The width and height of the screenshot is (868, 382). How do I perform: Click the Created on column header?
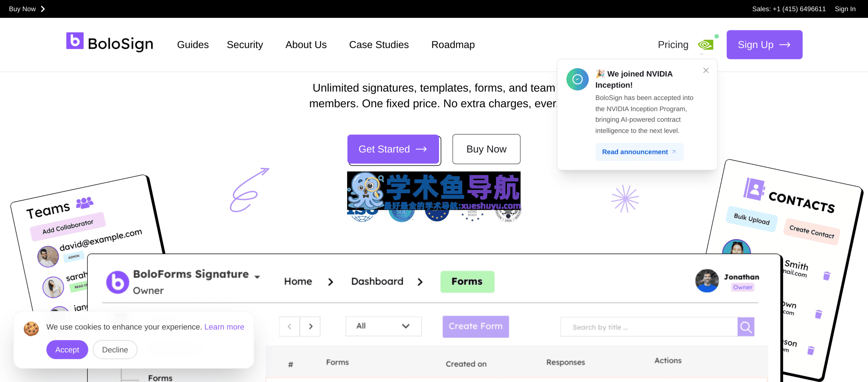(466, 364)
